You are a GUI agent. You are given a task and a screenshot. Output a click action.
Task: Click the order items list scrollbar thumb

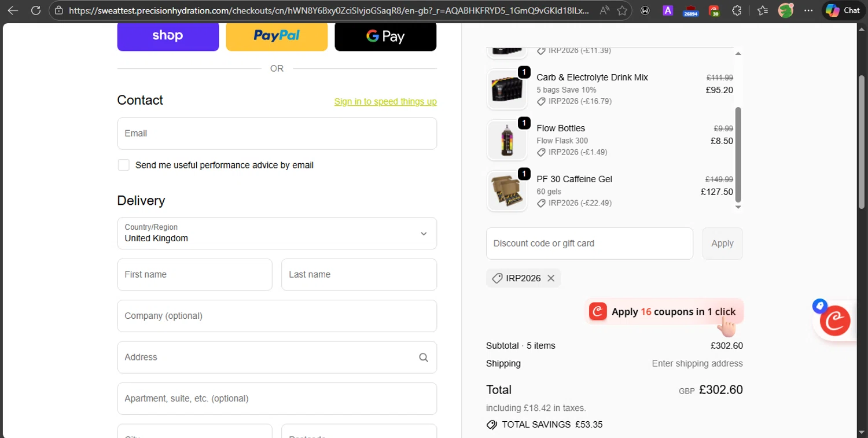(738, 154)
